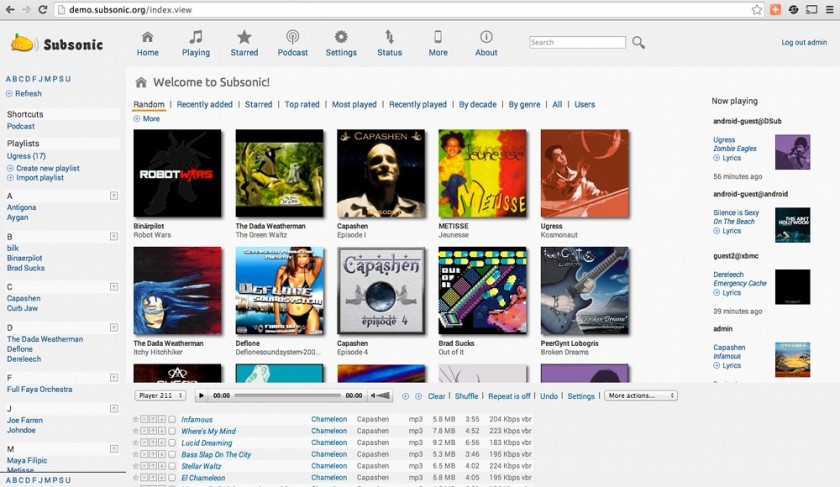Tick the checkbox next to Lucid Dreaming
Viewport: 840px width, 487px height.
click(172, 443)
